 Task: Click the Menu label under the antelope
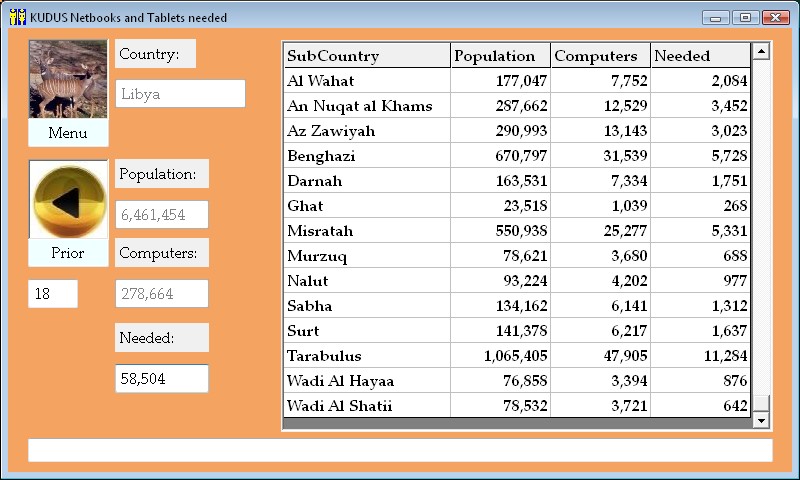point(68,133)
